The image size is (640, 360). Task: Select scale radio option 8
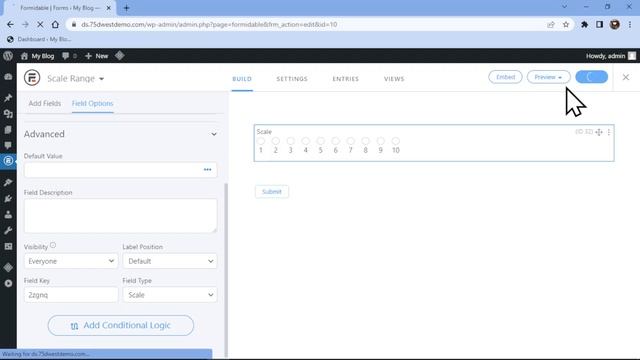(366, 141)
